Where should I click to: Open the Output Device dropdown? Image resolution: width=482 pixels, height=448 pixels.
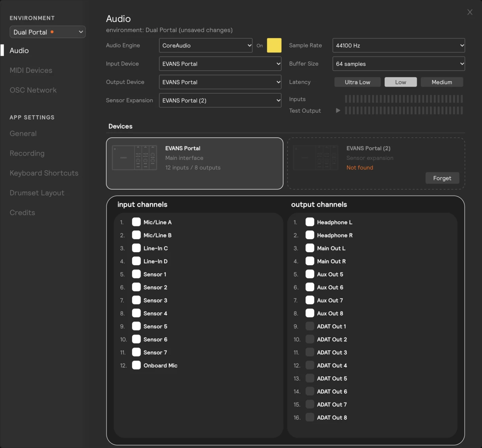(220, 82)
